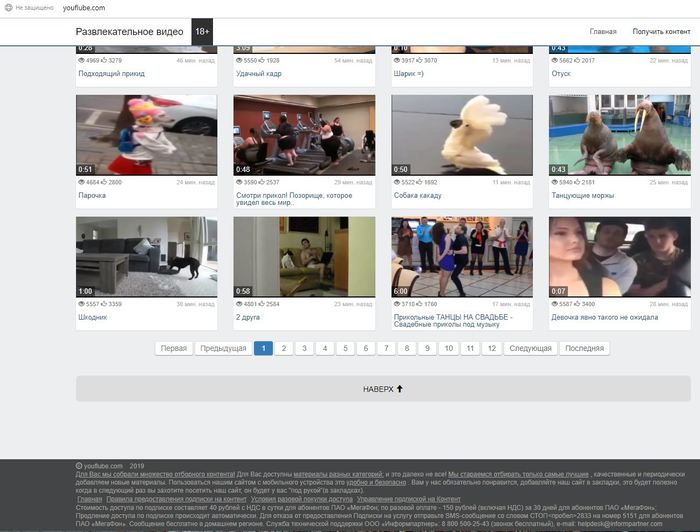Click the 18+ age badge icon
This screenshot has width=700, height=532.
click(202, 32)
